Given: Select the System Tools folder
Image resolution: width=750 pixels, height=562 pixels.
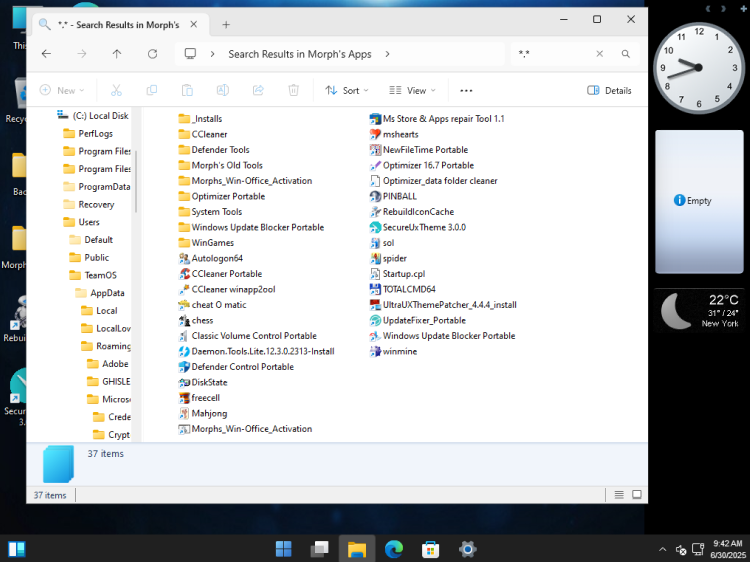Looking at the screenshot, I should click(x=210, y=212).
